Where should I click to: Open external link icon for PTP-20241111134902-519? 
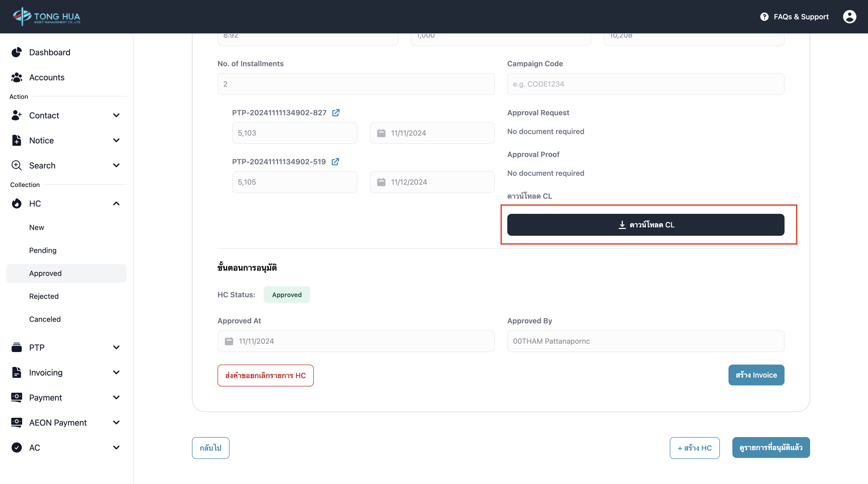tap(335, 162)
